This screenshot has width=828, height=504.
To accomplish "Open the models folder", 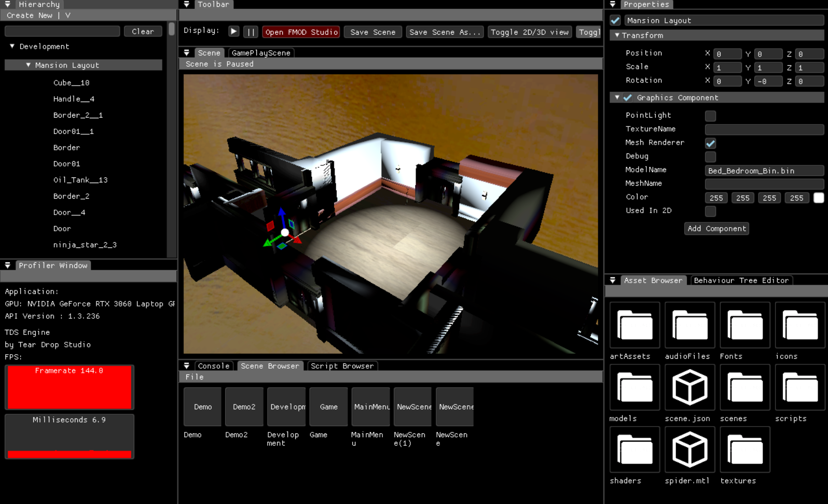I will pyautogui.click(x=634, y=387).
